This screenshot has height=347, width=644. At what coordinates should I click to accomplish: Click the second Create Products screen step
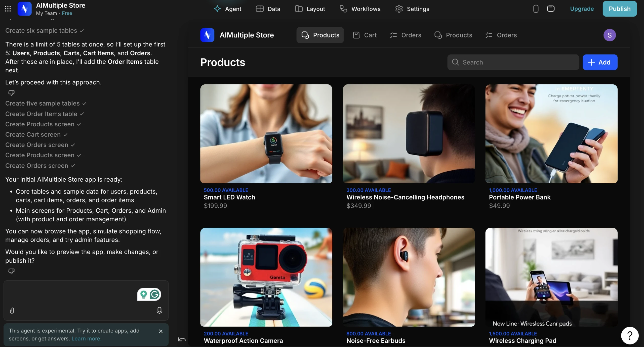pos(43,155)
